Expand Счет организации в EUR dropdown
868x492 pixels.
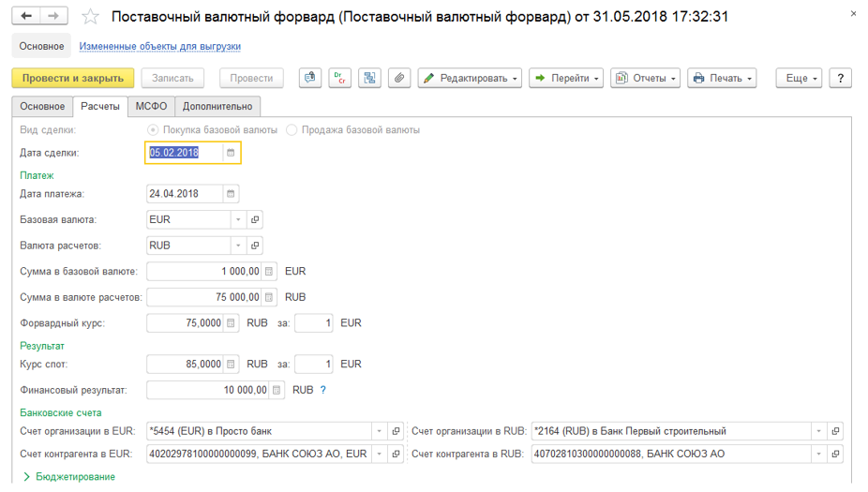coord(380,431)
